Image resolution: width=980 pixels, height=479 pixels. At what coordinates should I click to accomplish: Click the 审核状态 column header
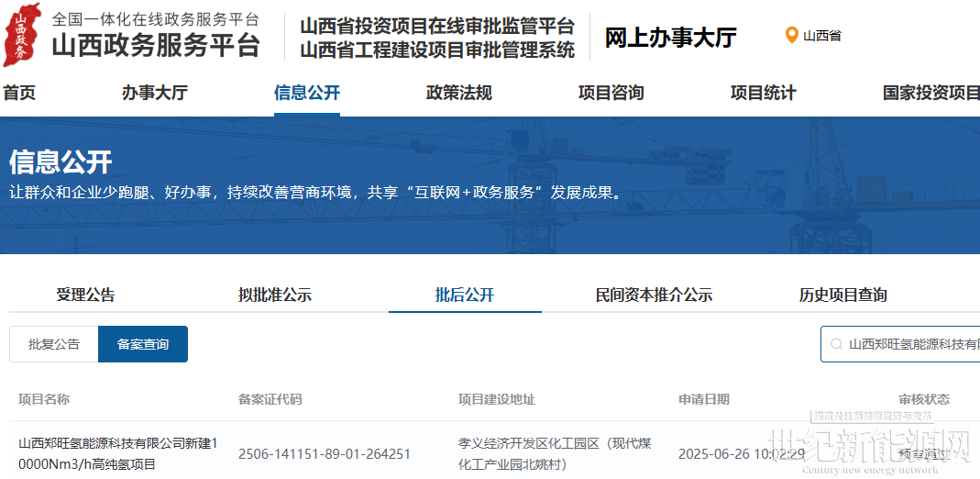[x=924, y=399]
